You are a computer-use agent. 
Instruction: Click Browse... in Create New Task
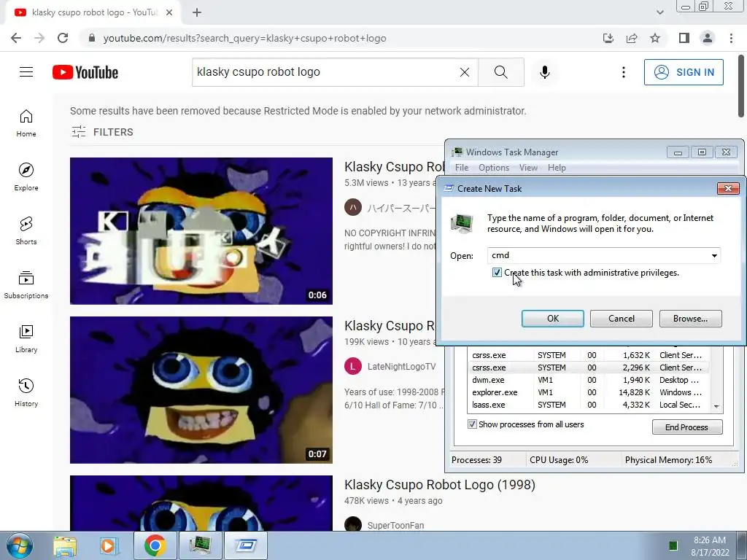click(x=690, y=319)
